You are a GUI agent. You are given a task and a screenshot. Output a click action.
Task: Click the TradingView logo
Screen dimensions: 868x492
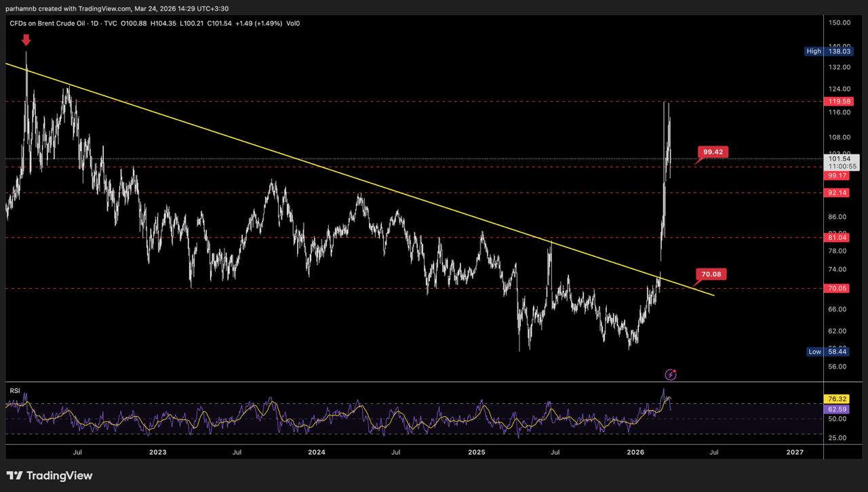click(50, 476)
